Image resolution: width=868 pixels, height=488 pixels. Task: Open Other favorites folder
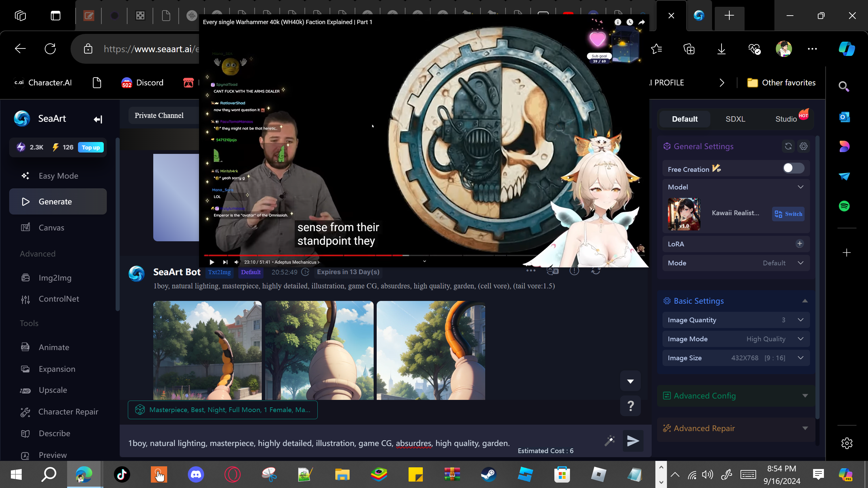781,83
